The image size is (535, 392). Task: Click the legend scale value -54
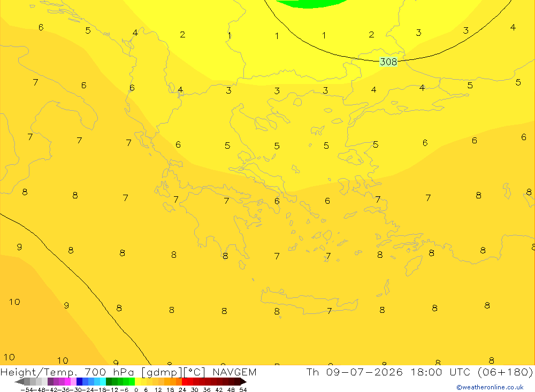click(27, 390)
